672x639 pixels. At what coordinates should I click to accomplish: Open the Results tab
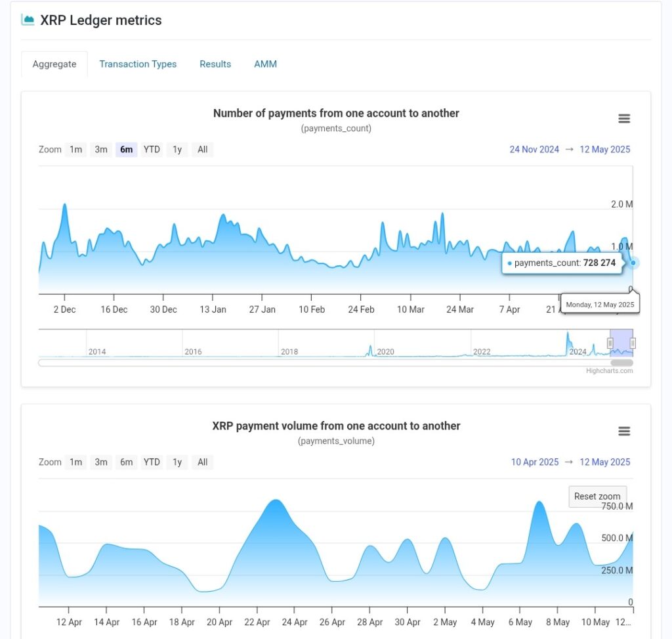click(x=215, y=64)
